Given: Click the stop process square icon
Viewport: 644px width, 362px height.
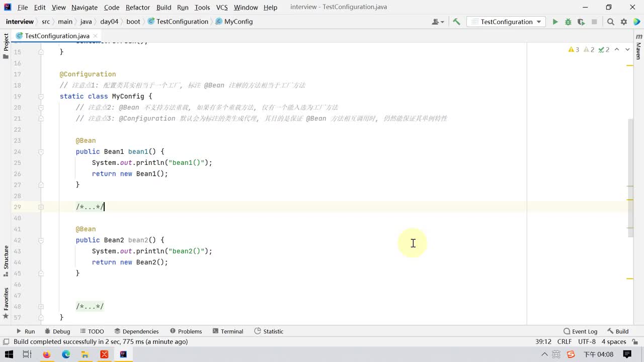Looking at the screenshot, I should (x=594, y=22).
